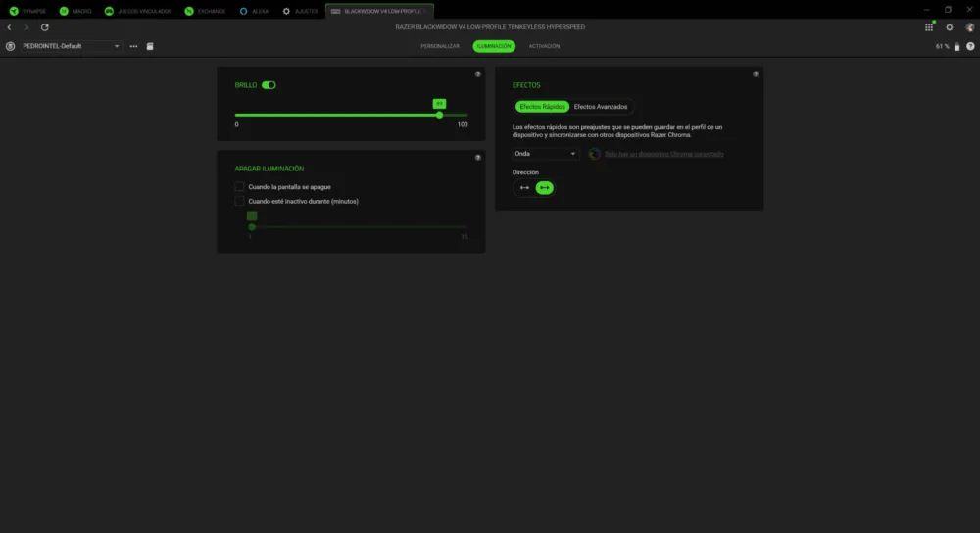Click the Alexa ring icon
The height and width of the screenshot is (533, 980).
(x=244, y=11)
